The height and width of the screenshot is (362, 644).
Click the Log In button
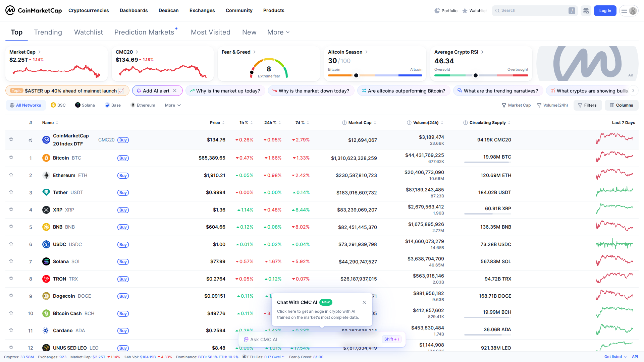pyautogui.click(x=605, y=10)
